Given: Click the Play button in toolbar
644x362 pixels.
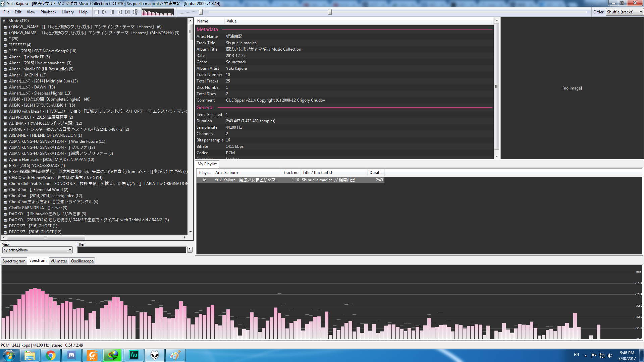Looking at the screenshot, I should (104, 12).
